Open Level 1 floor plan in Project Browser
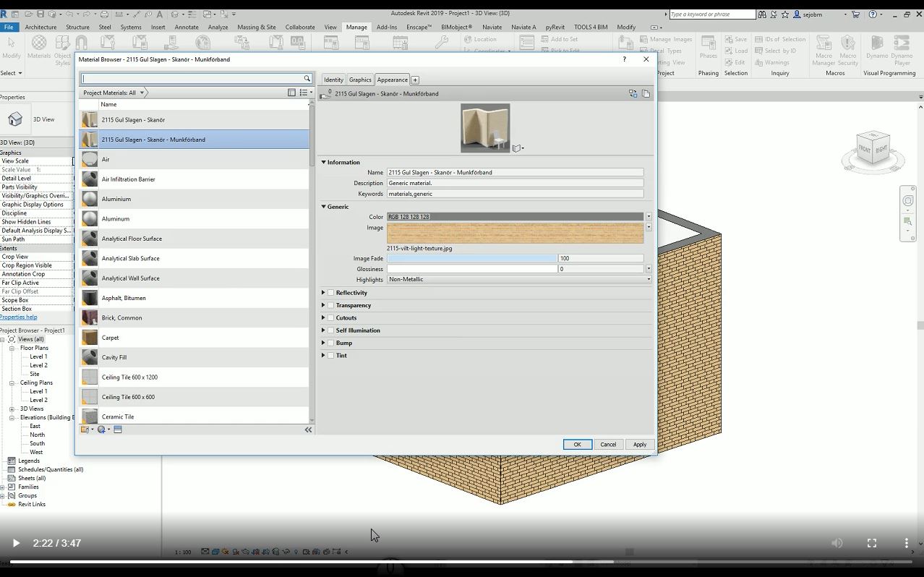Screen dimensions: 924x577 click(38, 356)
